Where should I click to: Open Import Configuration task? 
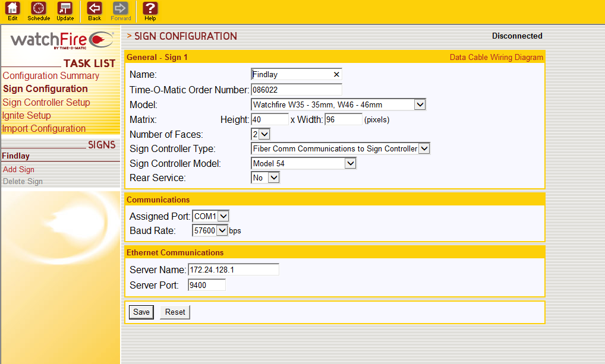[x=44, y=128]
